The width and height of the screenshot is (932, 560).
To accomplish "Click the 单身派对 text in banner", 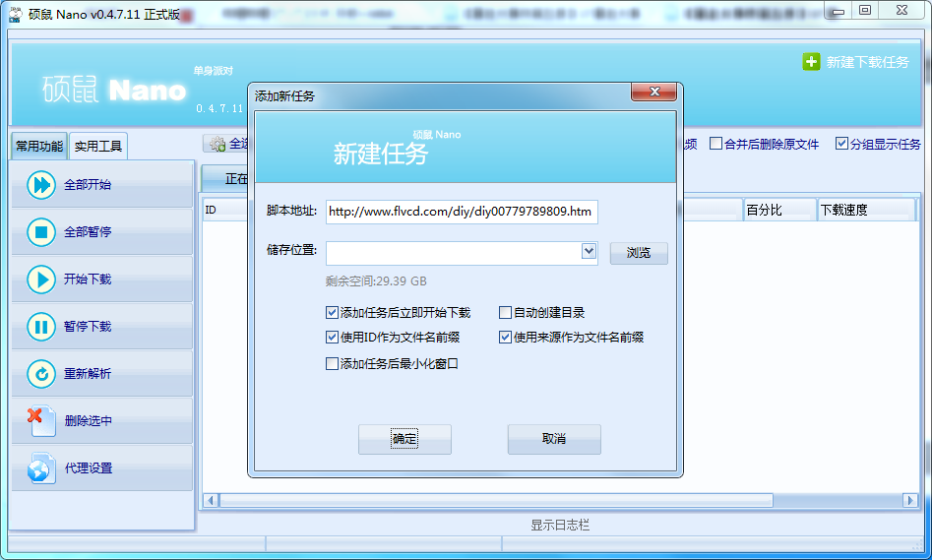I will coord(213,71).
